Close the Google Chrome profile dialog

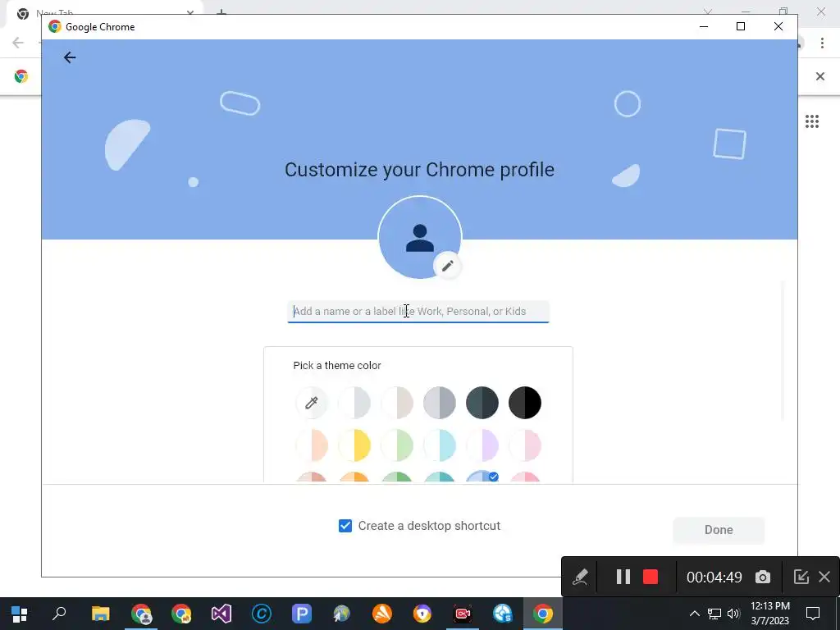point(778,26)
